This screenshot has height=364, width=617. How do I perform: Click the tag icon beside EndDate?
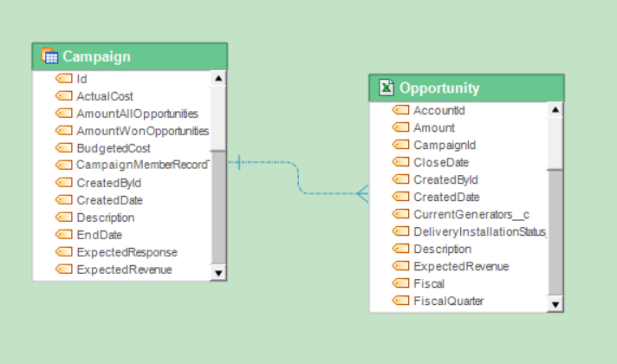pyautogui.click(x=64, y=235)
